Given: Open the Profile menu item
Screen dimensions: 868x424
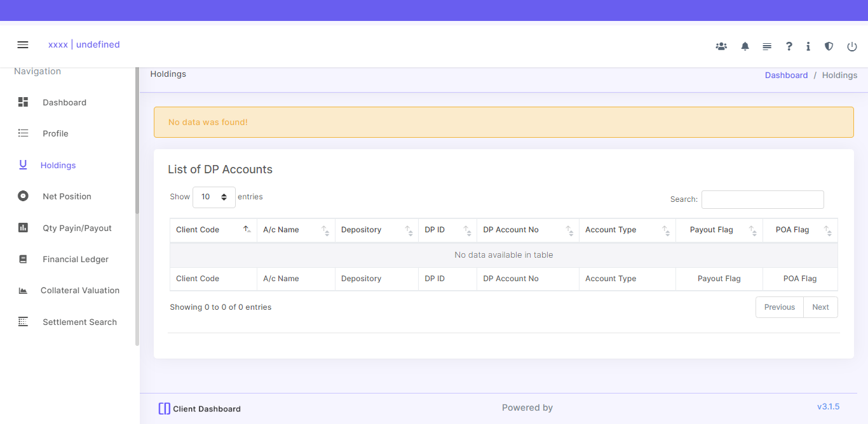Looking at the screenshot, I should tap(55, 133).
